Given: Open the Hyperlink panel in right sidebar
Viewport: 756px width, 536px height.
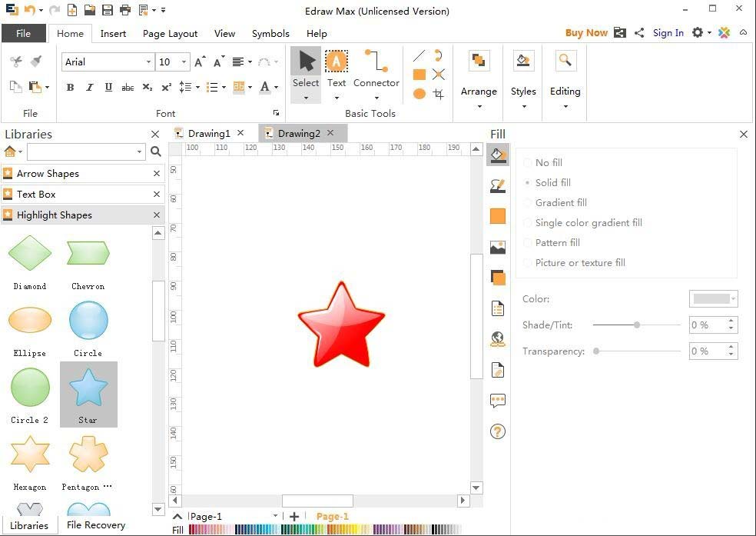Looking at the screenshot, I should click(x=498, y=338).
